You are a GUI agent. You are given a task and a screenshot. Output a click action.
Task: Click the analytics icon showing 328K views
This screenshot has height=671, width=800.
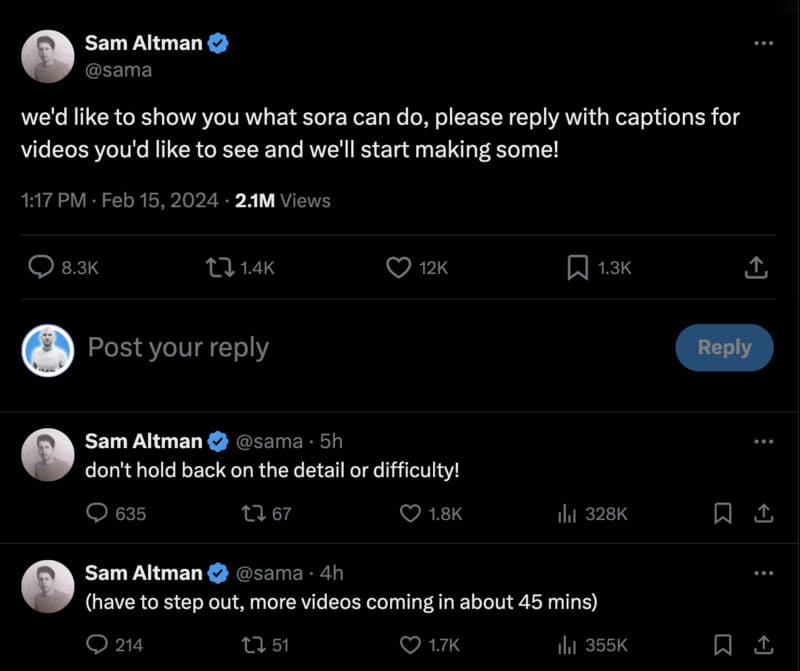[x=566, y=513]
